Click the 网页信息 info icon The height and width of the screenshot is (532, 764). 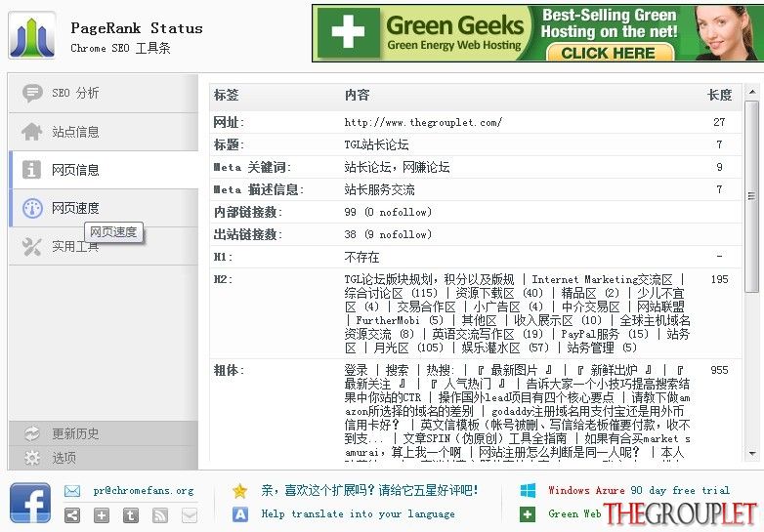click(x=31, y=170)
